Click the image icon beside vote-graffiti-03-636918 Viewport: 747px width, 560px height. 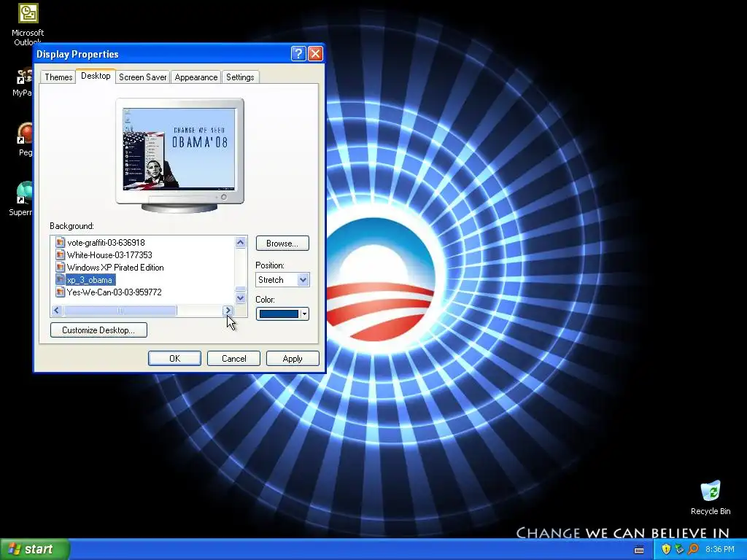pos(60,242)
